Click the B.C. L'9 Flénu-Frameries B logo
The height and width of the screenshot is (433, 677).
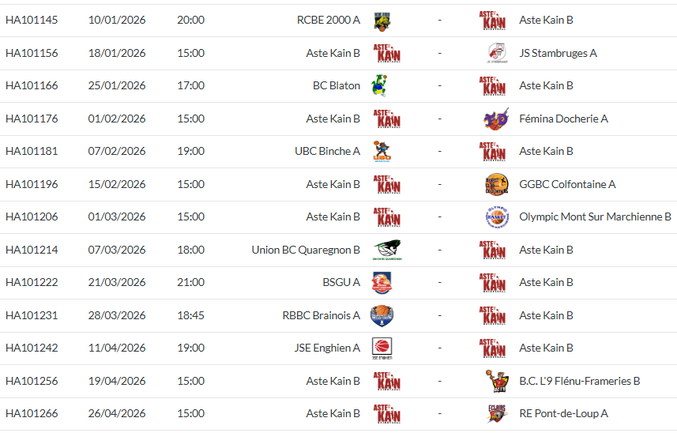[497, 381]
